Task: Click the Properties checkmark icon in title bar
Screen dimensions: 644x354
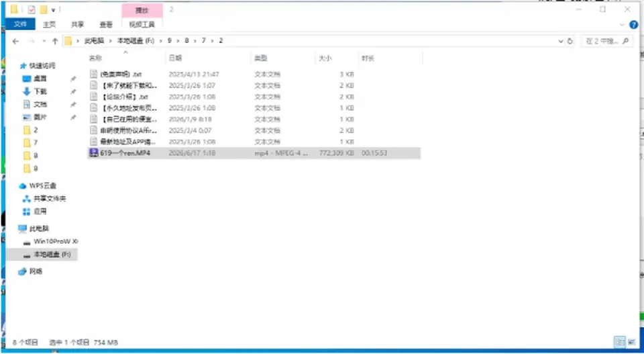Action: point(32,10)
